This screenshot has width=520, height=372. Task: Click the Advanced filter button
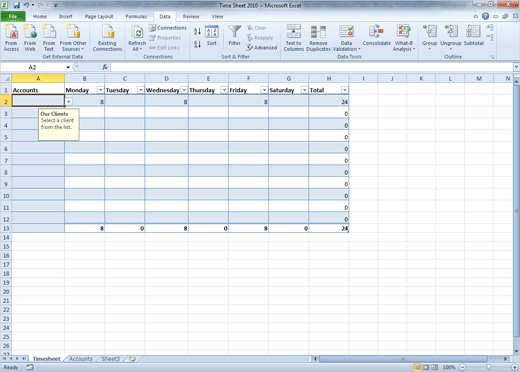[262, 48]
